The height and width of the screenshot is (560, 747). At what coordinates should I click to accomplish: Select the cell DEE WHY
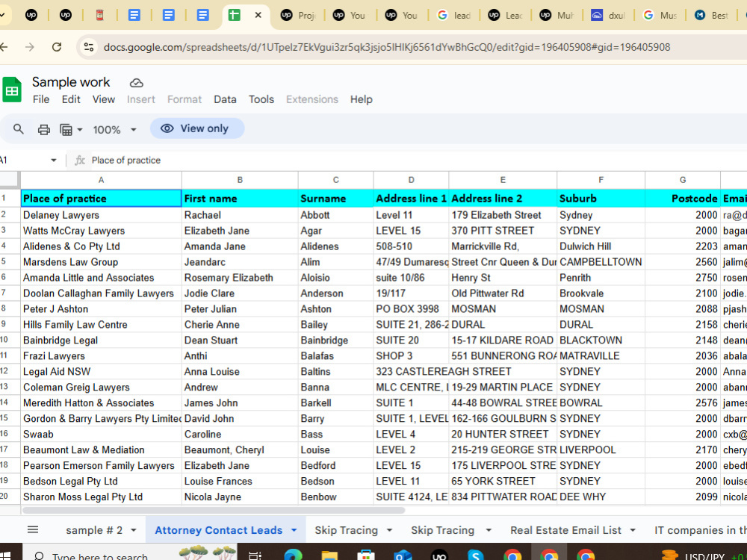(601, 497)
